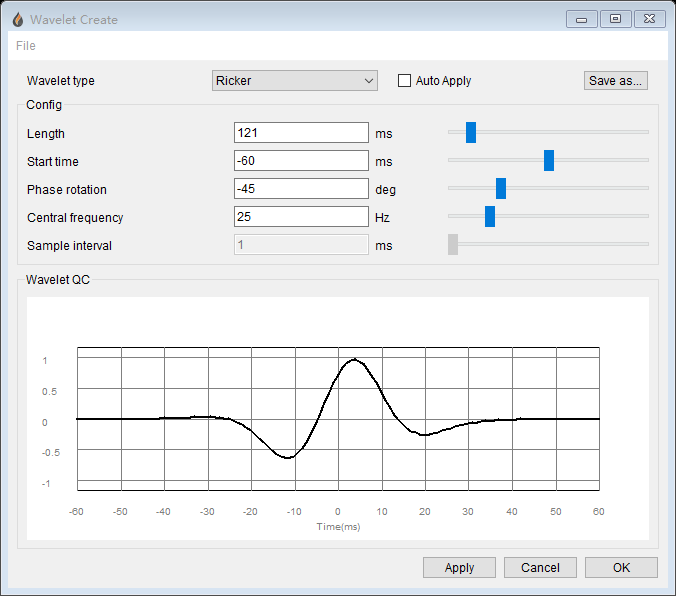
Task: Click the Central frequency slider thumb
Action: (490, 216)
